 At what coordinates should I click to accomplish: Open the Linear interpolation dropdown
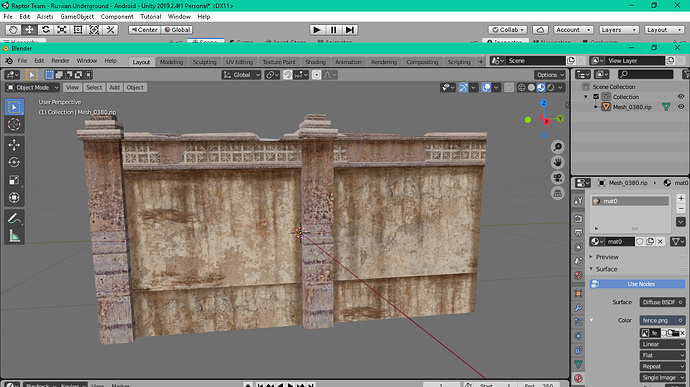(662, 344)
